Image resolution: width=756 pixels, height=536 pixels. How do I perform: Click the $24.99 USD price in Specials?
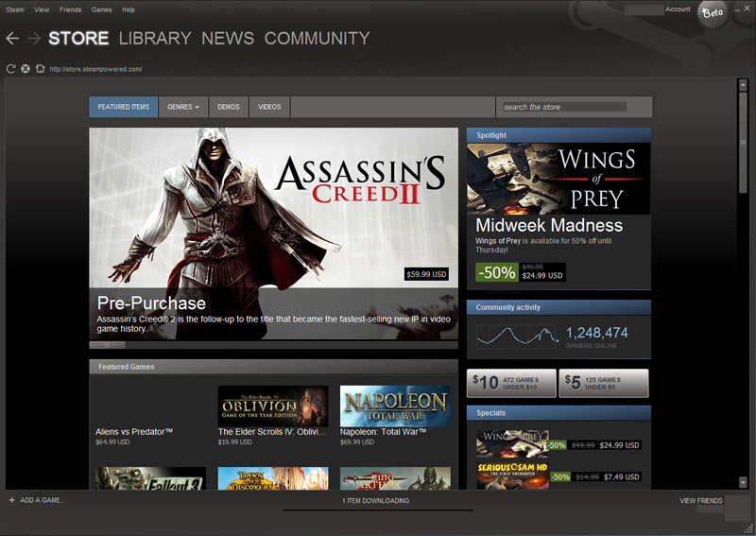pyautogui.click(x=620, y=445)
